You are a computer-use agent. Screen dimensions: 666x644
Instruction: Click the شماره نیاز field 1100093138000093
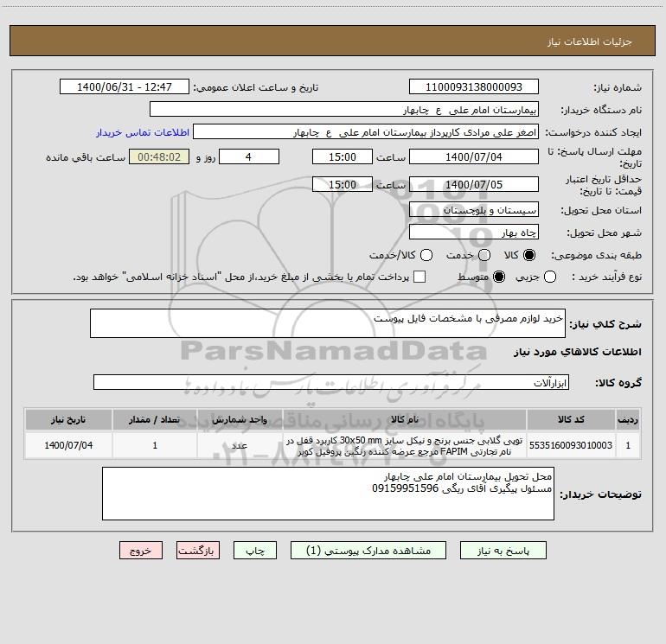click(x=474, y=86)
